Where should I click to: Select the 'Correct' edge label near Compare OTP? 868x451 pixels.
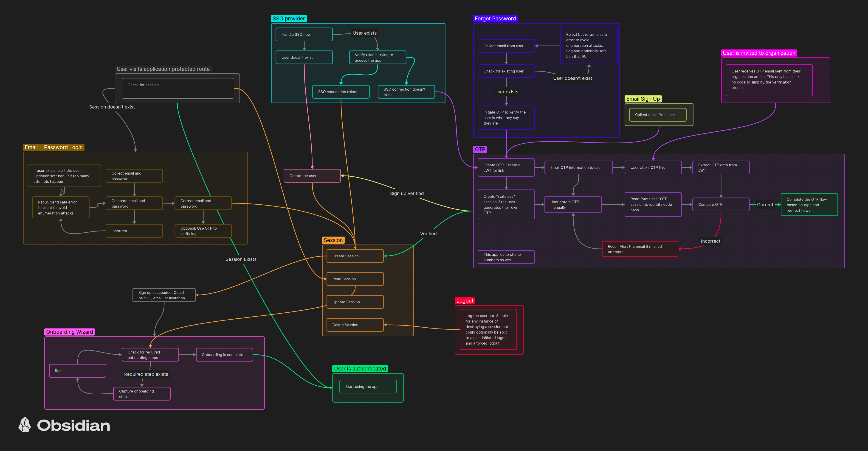[765, 204]
